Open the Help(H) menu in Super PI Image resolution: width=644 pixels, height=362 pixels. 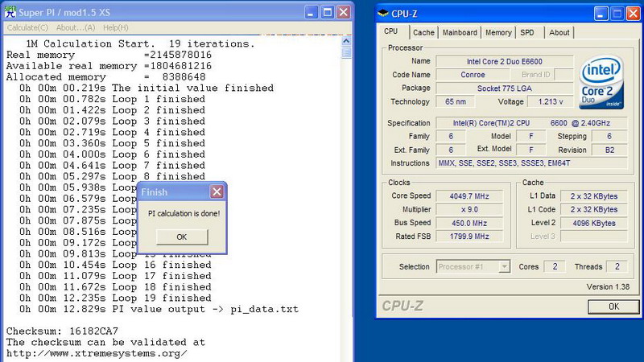coord(115,27)
